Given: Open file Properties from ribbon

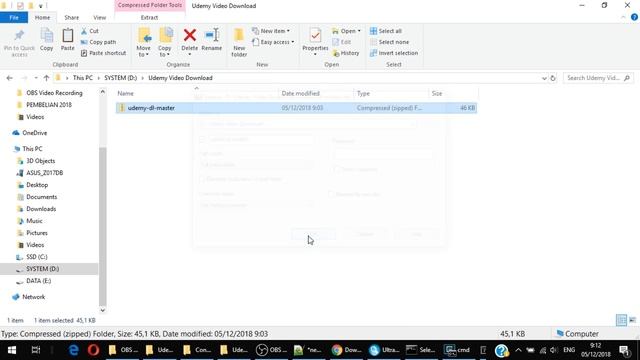Looking at the screenshot, I should pos(315,42).
